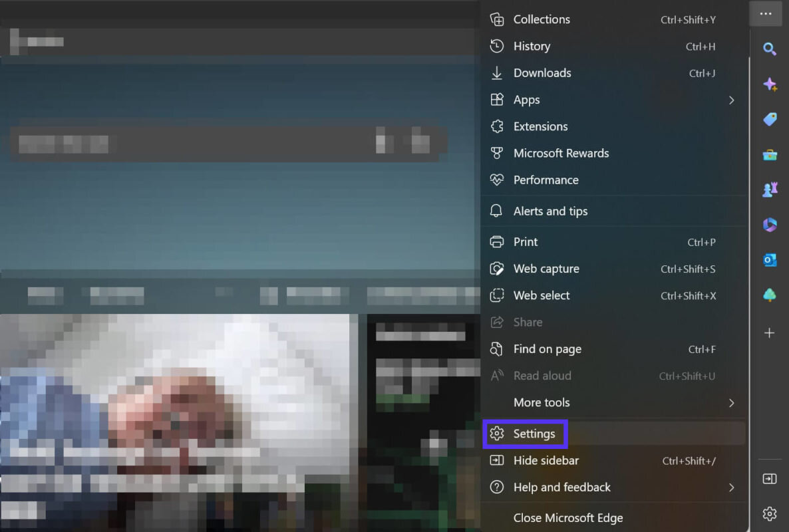Click the Alerts bell icon
The image size is (789, 532).
pos(496,211)
